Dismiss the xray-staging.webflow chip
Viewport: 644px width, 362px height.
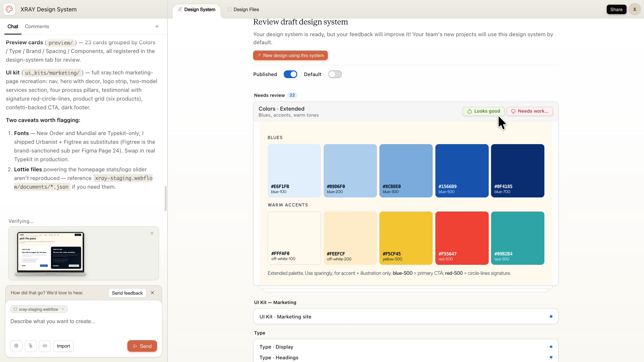(x=63, y=309)
